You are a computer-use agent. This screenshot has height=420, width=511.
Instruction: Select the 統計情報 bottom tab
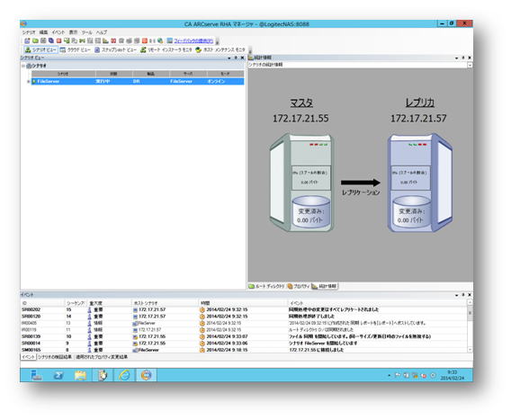[x=324, y=286]
